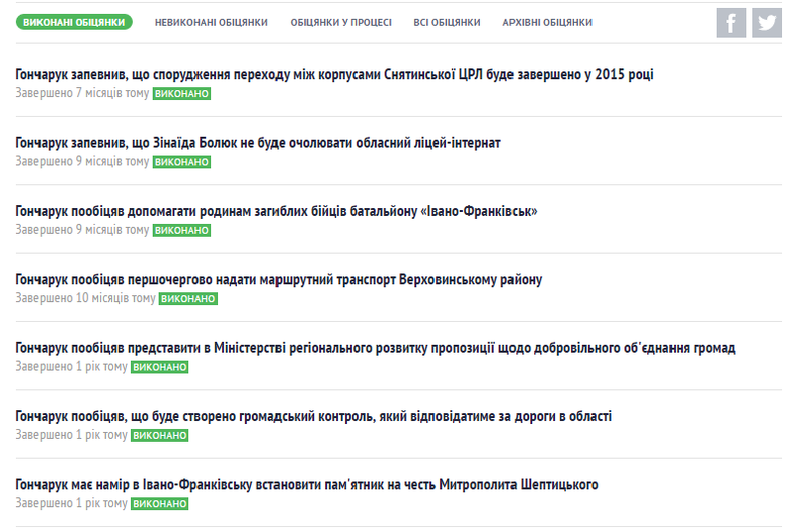
Task: Click the Twitter share icon
Action: pos(766,23)
